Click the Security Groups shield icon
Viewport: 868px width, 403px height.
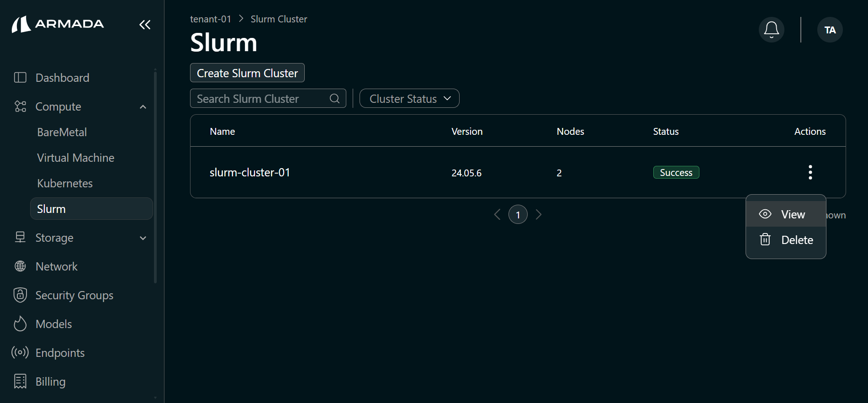pyautogui.click(x=20, y=295)
